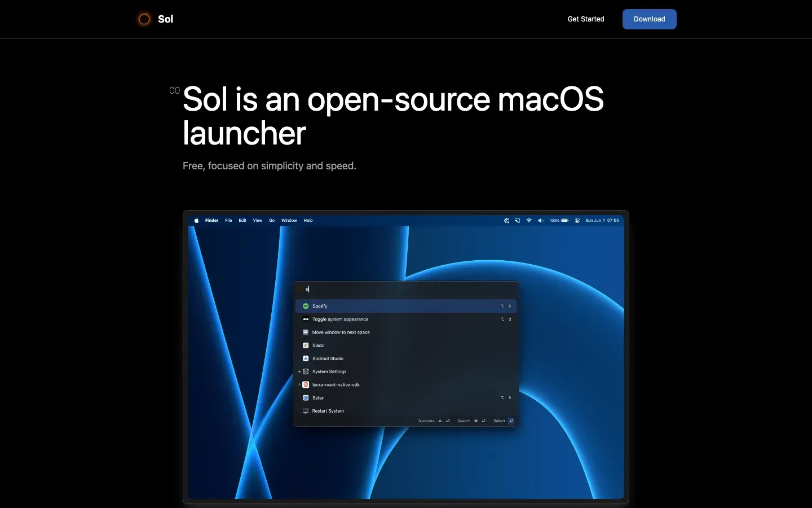Open the Go menu
This screenshot has height=508, width=812.
pyautogui.click(x=272, y=221)
